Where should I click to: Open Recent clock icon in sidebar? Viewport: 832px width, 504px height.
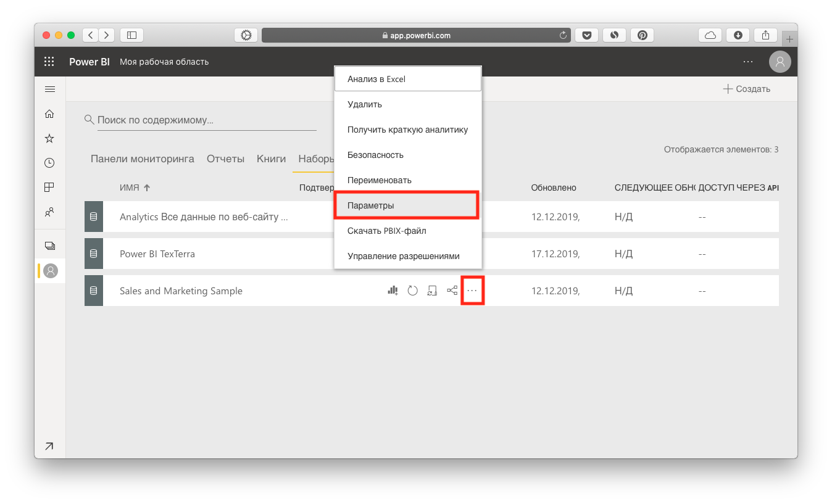pyautogui.click(x=50, y=163)
